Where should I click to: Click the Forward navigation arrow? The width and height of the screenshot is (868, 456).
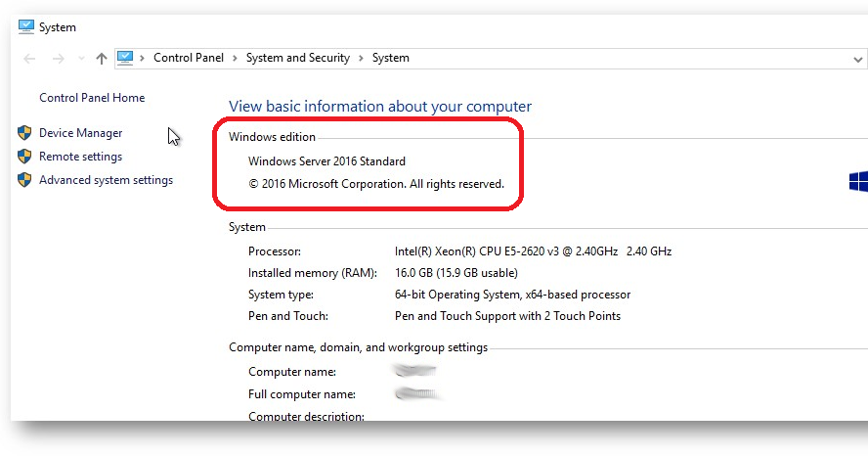click(x=59, y=59)
